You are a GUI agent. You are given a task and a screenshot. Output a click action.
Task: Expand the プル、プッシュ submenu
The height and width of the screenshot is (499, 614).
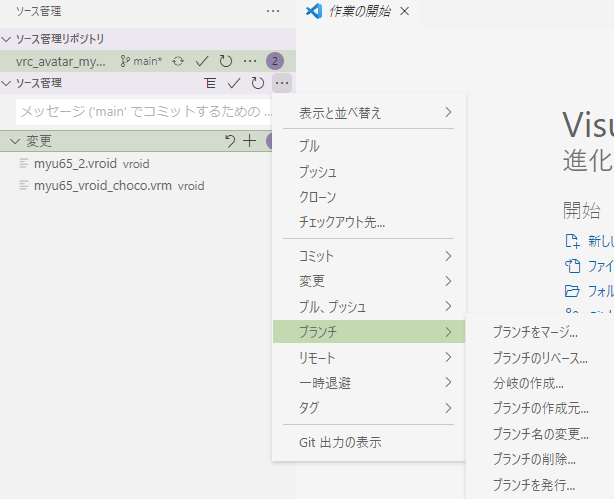coord(368,306)
